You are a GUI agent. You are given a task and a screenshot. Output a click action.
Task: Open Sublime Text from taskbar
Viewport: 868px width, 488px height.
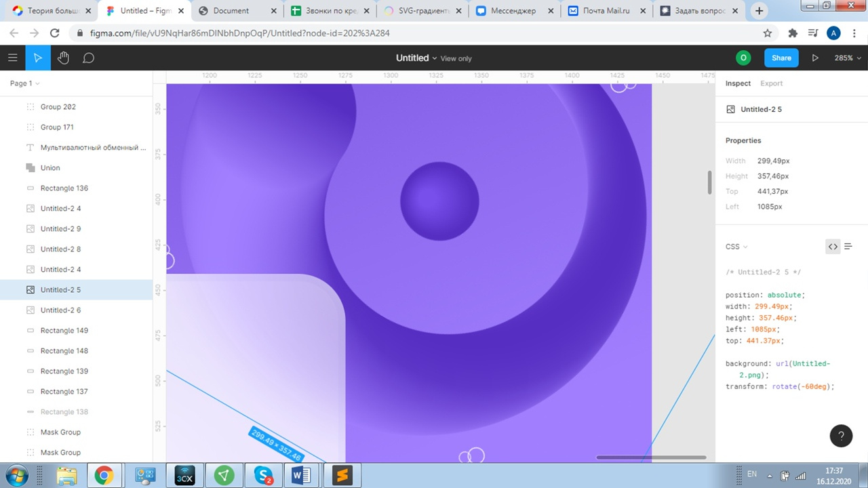[342, 476]
